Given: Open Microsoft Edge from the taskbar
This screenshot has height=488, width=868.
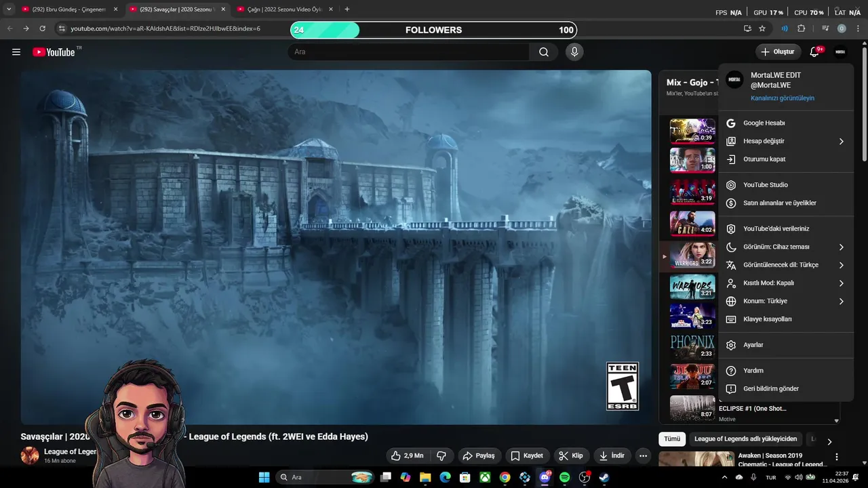Looking at the screenshot, I should [x=445, y=477].
